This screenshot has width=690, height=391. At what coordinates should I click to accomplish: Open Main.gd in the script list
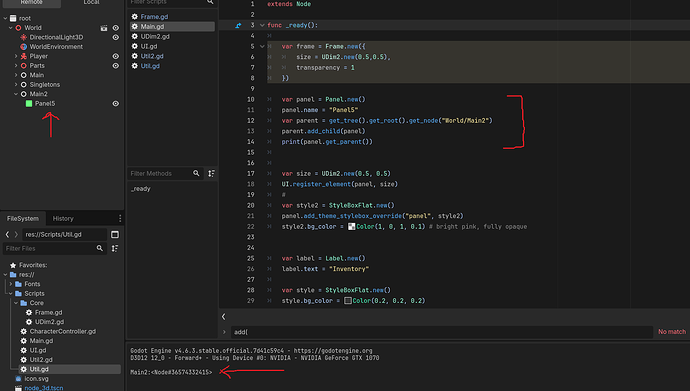[152, 26]
